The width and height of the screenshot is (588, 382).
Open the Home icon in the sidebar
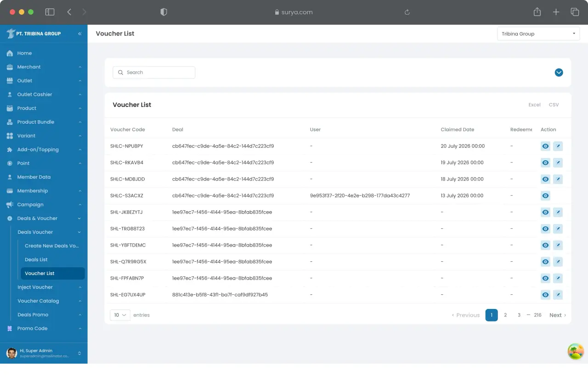coord(10,53)
